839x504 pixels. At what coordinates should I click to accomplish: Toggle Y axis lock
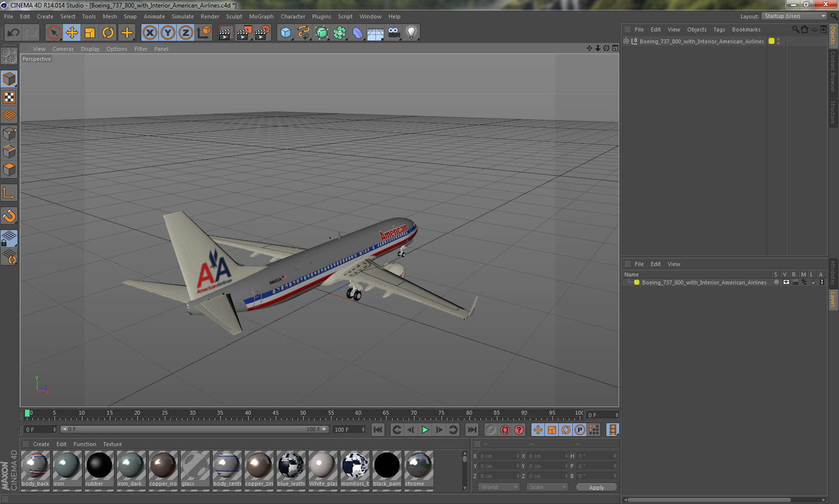tap(168, 33)
